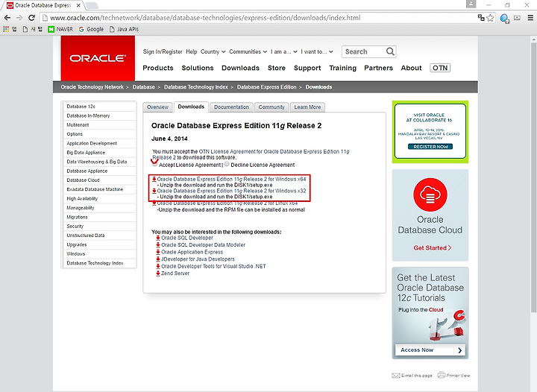Open the Apps grid in bookmarks bar
Screen dimensions: 537x392
[x=6, y=29]
